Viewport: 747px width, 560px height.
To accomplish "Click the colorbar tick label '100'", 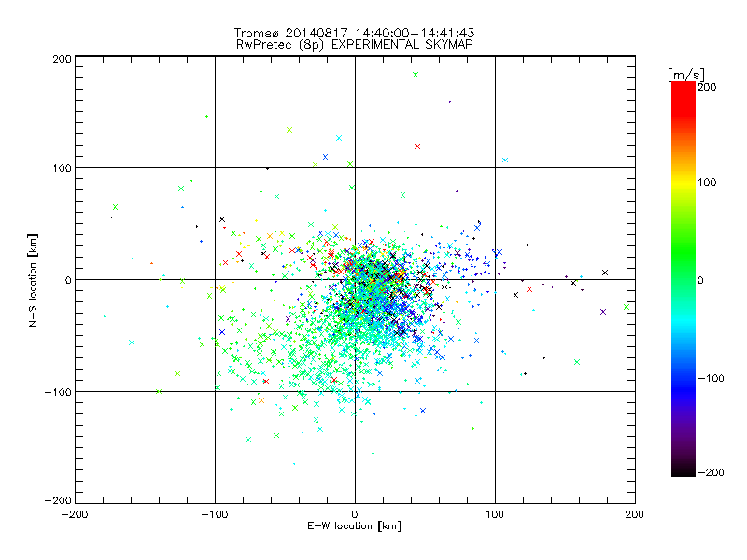I will 707,182.
